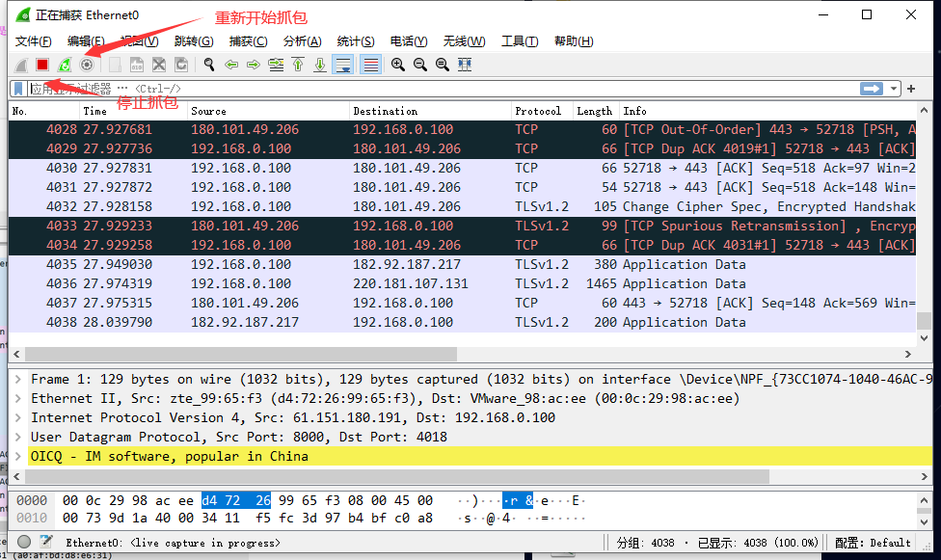Reset the text size with the normal-size magnifier
Screen dimensions: 941x560
tap(443, 65)
